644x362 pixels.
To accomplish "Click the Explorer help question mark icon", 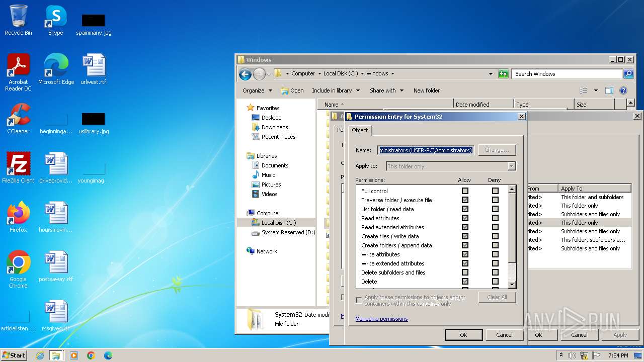I will 623,90.
